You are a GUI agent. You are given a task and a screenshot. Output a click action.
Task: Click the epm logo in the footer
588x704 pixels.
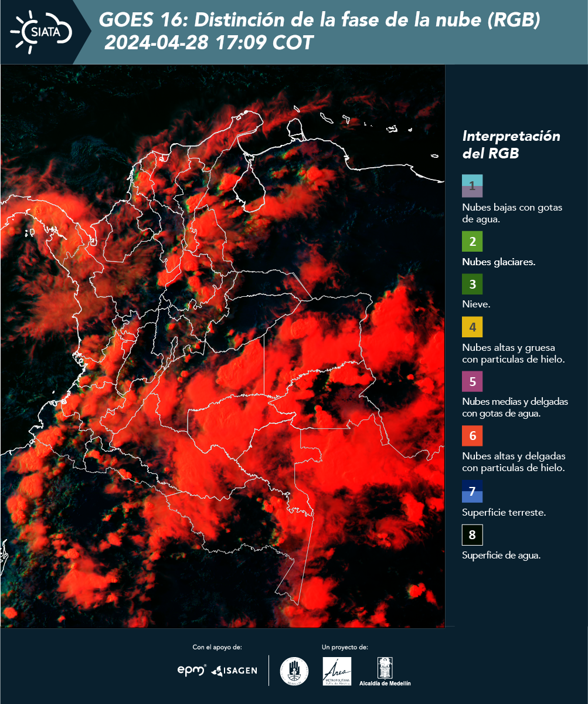(x=192, y=670)
